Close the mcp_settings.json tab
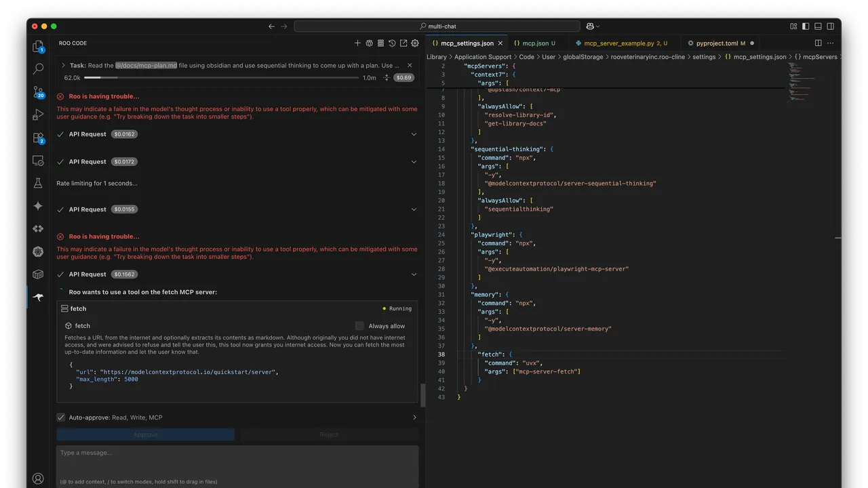 [x=500, y=43]
